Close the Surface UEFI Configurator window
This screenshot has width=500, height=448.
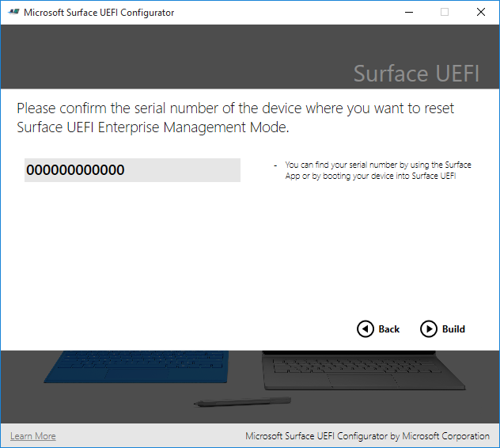[x=481, y=12]
